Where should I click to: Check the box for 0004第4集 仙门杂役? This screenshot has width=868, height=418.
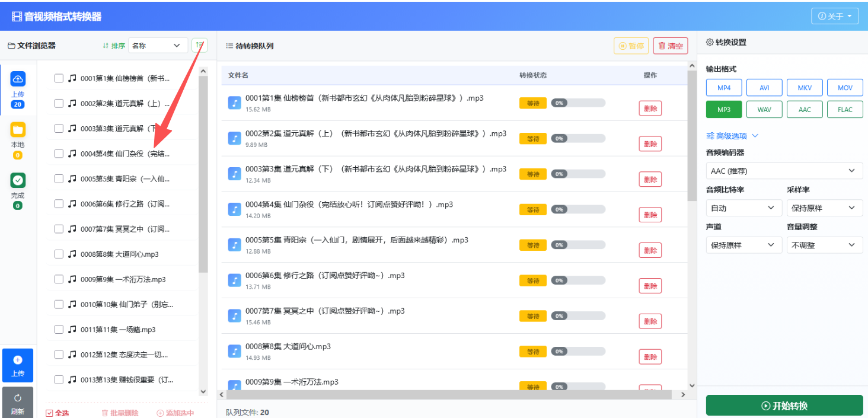59,154
